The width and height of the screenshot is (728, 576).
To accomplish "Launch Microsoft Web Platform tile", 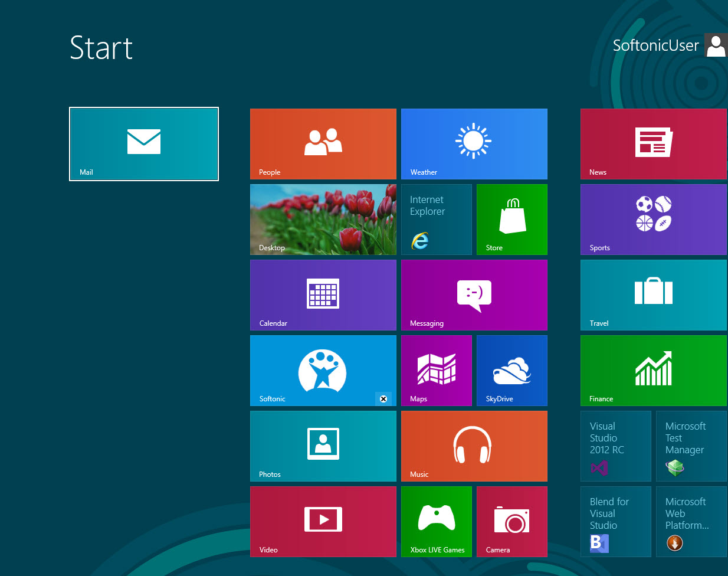I will (x=691, y=522).
